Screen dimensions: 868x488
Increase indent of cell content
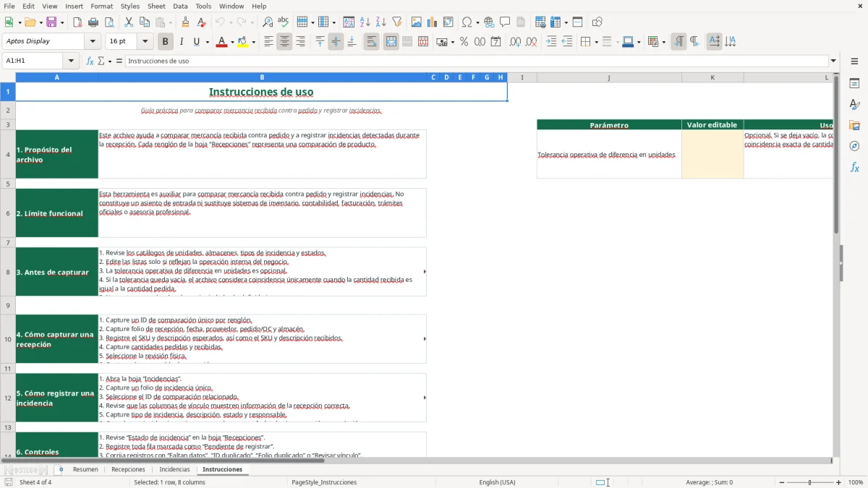pos(551,42)
